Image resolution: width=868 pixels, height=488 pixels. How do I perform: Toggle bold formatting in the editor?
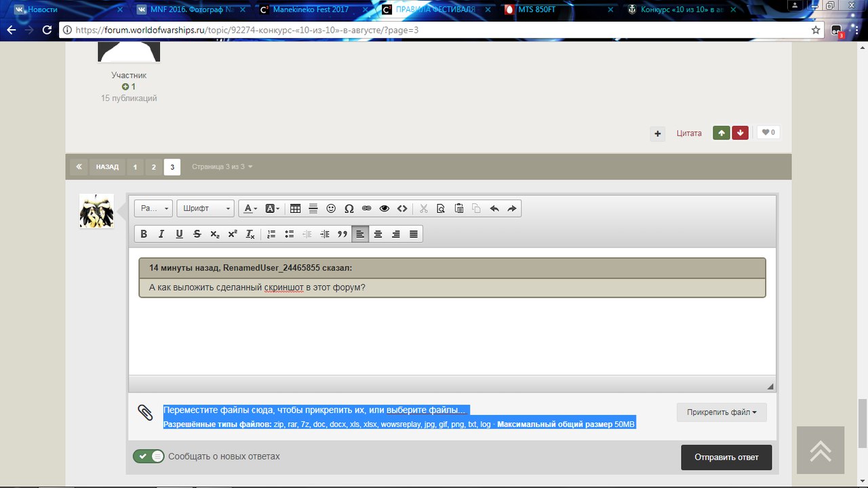[x=144, y=234]
